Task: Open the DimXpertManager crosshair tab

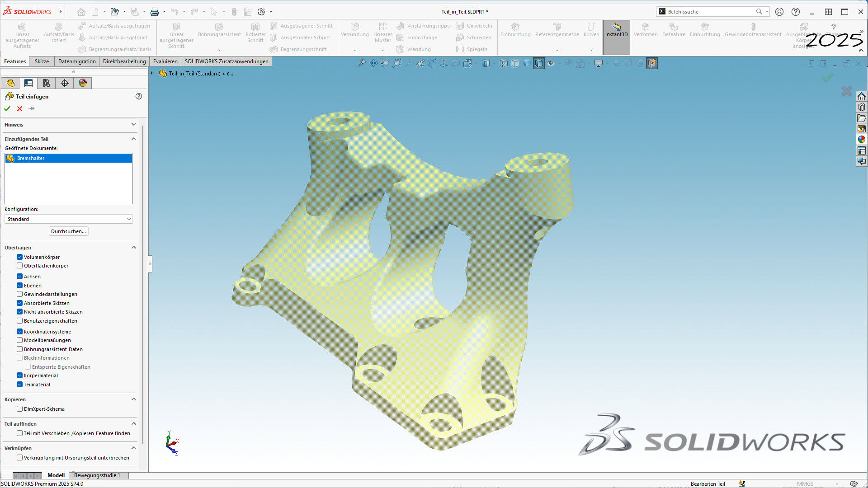Action: tap(65, 83)
